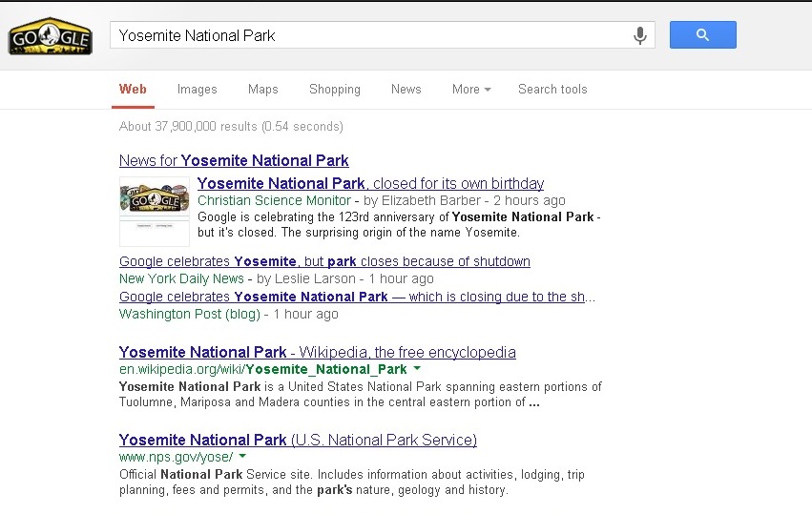
Task: Click the Google Yosemite doodle logo
Action: 51,36
